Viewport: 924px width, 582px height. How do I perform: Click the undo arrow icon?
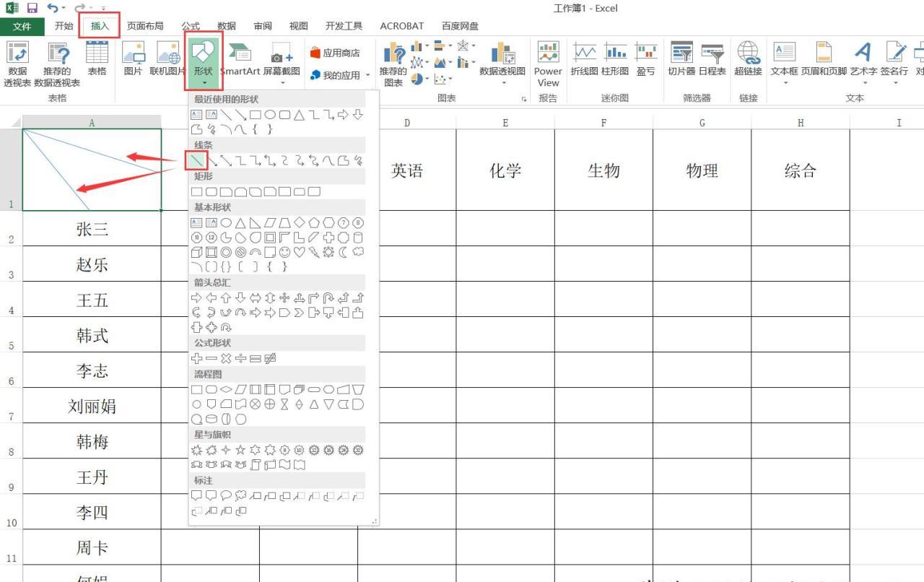point(53,8)
